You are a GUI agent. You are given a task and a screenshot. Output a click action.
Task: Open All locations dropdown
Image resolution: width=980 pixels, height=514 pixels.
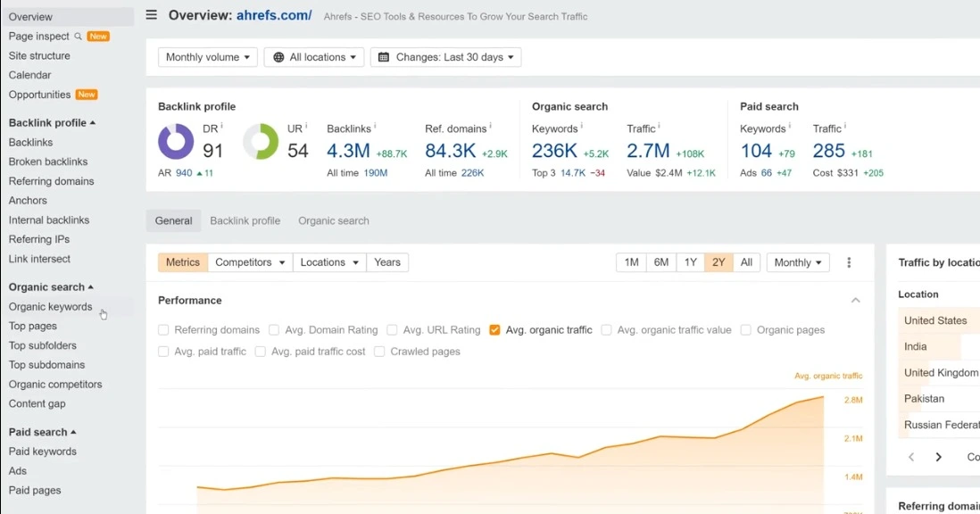pos(314,57)
